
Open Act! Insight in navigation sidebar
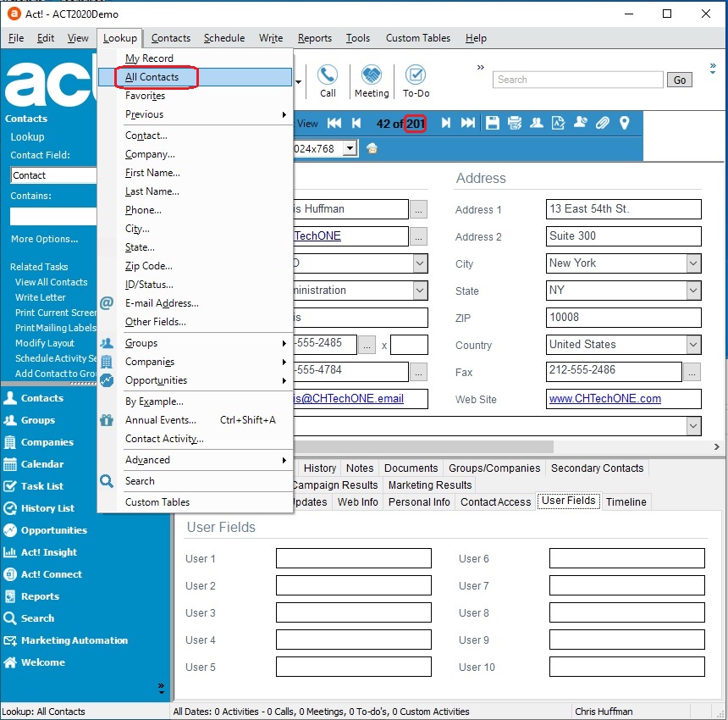coord(41,552)
